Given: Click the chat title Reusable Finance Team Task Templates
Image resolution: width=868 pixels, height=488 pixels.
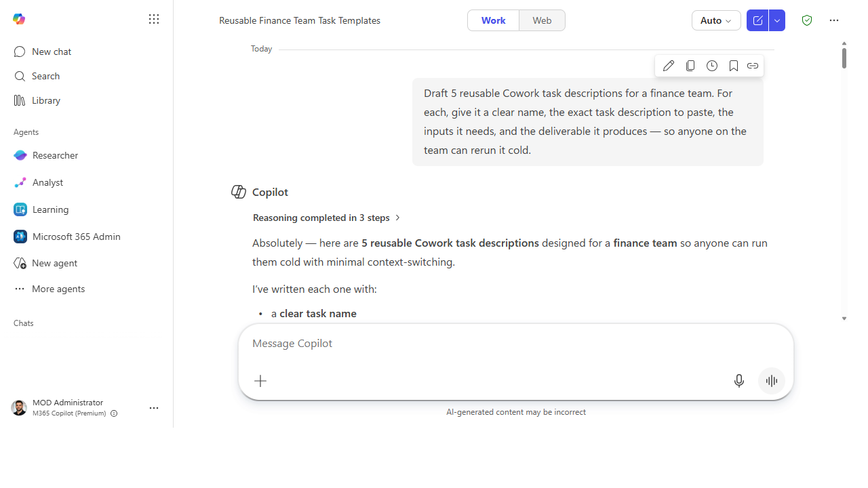Looking at the screenshot, I should [x=300, y=20].
